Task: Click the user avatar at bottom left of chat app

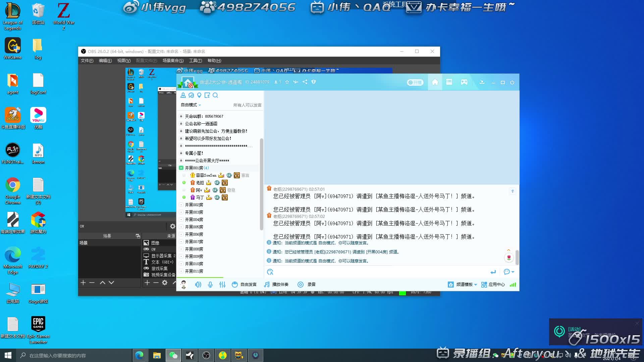Action: [184, 285]
